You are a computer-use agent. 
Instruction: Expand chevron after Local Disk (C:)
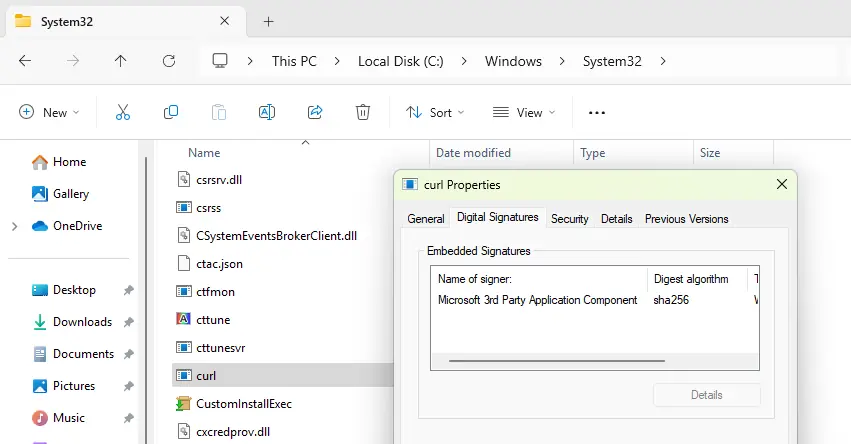coord(464,61)
